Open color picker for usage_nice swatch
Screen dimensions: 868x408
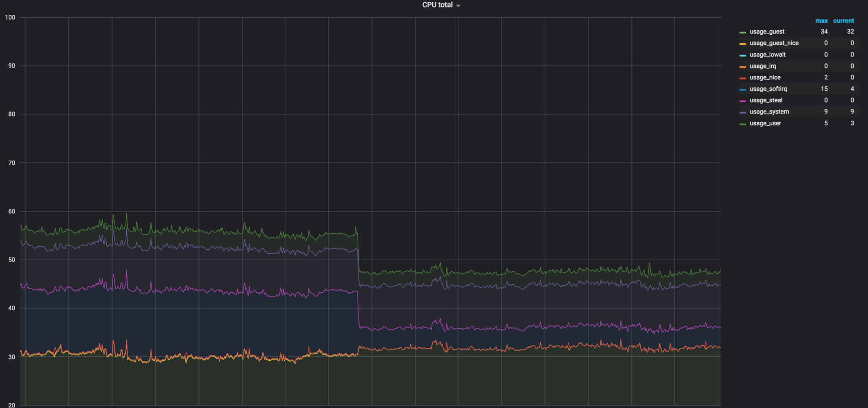(743, 78)
